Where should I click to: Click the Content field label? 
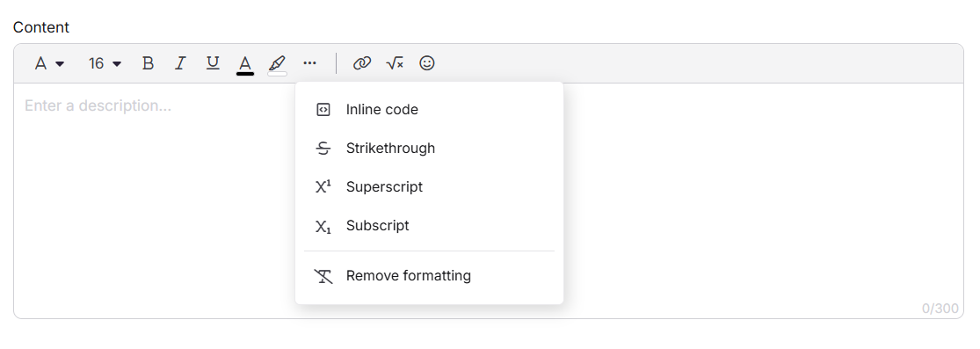[41, 27]
